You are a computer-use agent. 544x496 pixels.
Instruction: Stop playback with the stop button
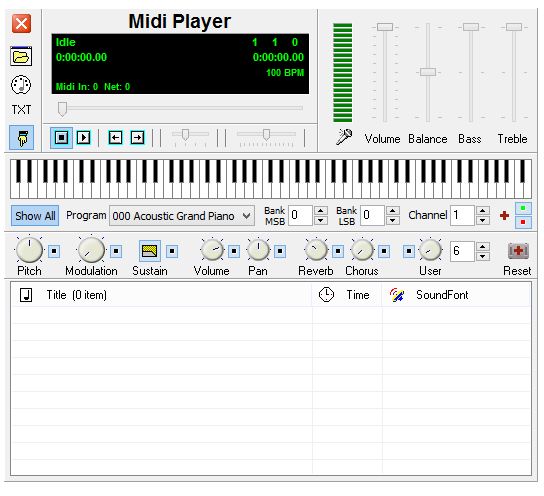point(61,138)
